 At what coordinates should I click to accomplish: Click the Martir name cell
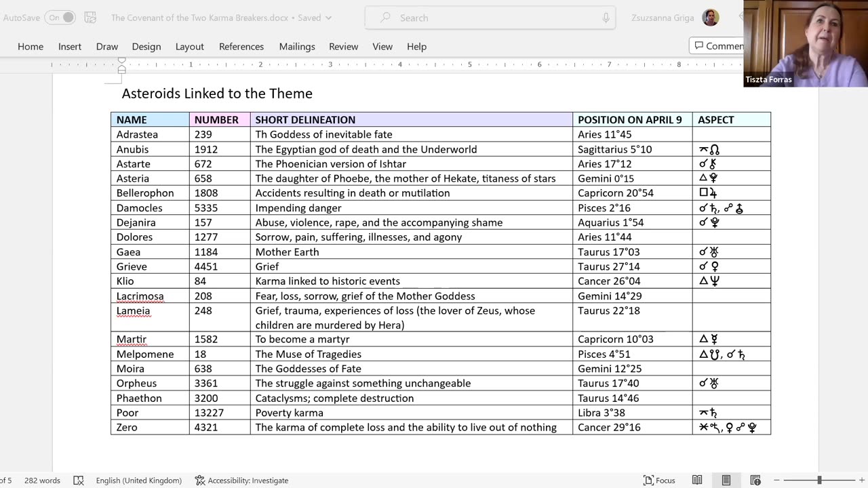coord(150,340)
